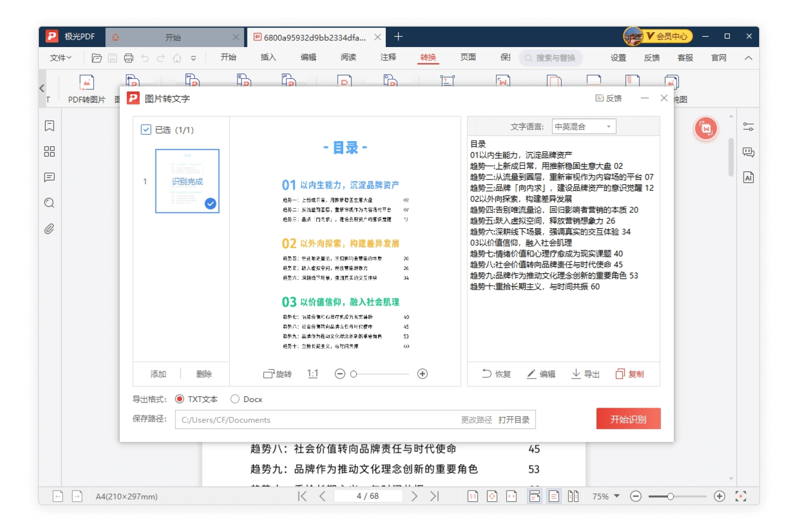Click the red 开始识别 button
Viewport: 798px width, 532px height.
click(628, 419)
